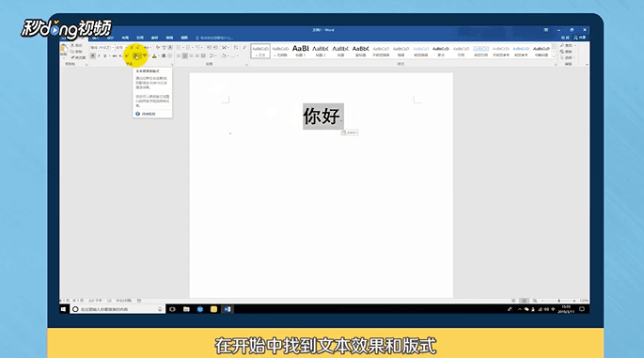Click the Word icon in taskbar
The width and height of the screenshot is (644, 358).
(228, 309)
